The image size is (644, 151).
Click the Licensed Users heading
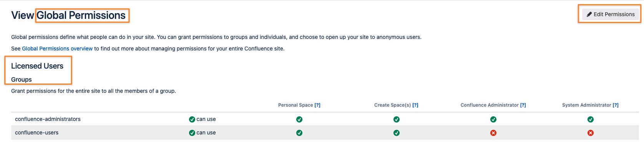click(37, 66)
